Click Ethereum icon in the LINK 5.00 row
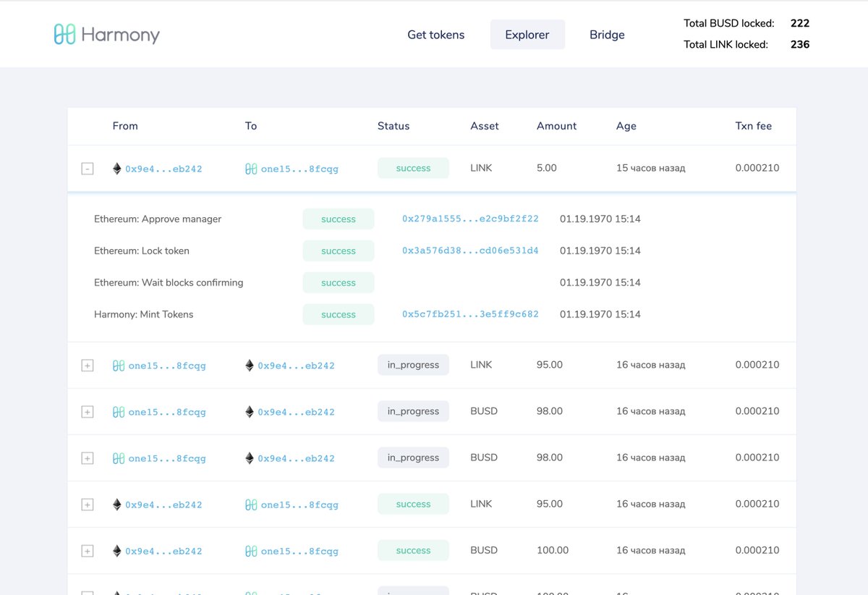Viewport: 868px width, 595px height. coord(117,169)
